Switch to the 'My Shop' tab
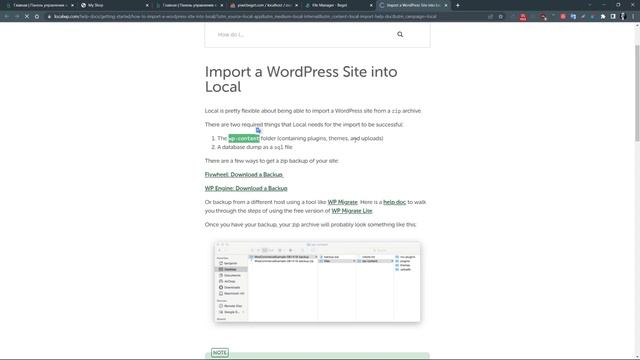 tap(113, 5)
